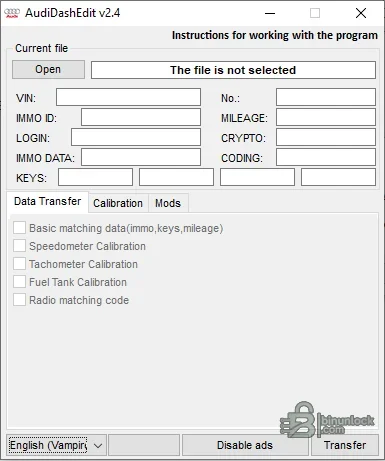Viewport: 385px width, 461px height.
Task: Toggle Tachometer Calibration checkbox
Action: 19,264
